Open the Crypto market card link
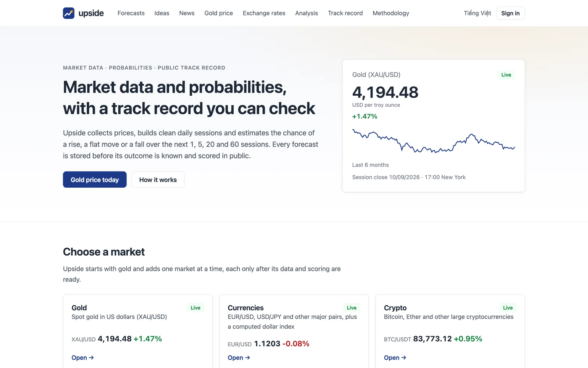This screenshot has width=588, height=368. tap(395, 358)
